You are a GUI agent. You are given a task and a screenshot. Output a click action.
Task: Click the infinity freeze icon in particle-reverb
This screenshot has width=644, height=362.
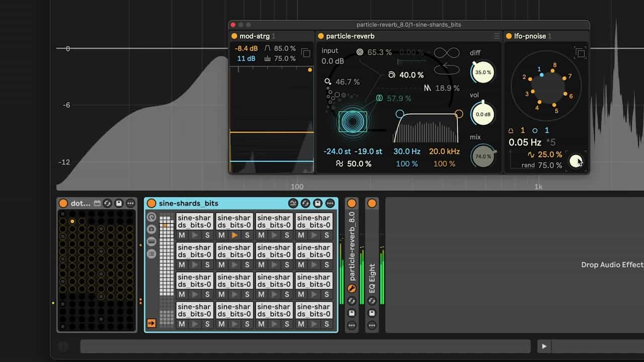coord(446,53)
